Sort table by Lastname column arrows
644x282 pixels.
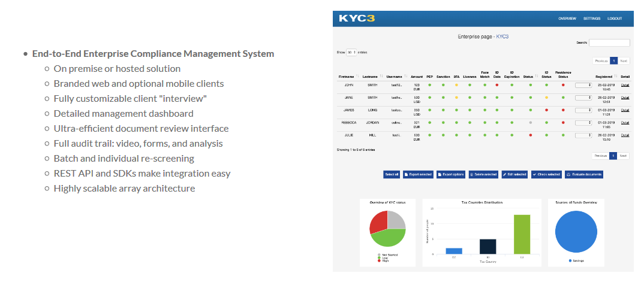click(x=381, y=76)
